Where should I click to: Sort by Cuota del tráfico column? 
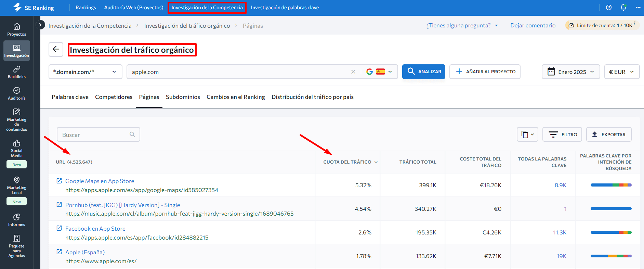[x=350, y=162]
